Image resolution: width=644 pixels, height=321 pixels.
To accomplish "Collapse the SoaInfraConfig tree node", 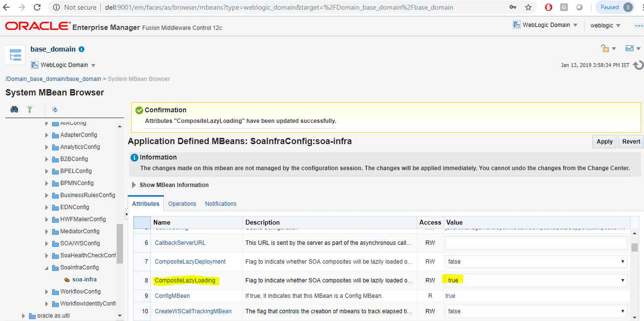I will (47, 267).
